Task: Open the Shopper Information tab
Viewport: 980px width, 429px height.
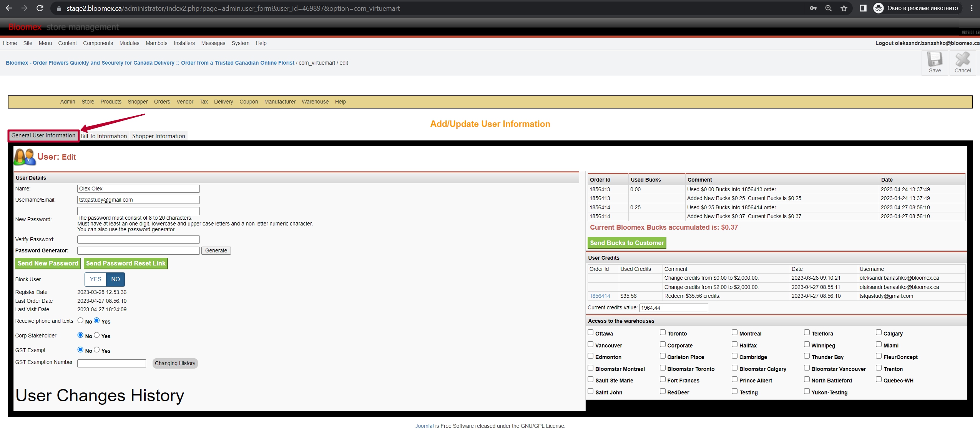Action: (x=159, y=136)
